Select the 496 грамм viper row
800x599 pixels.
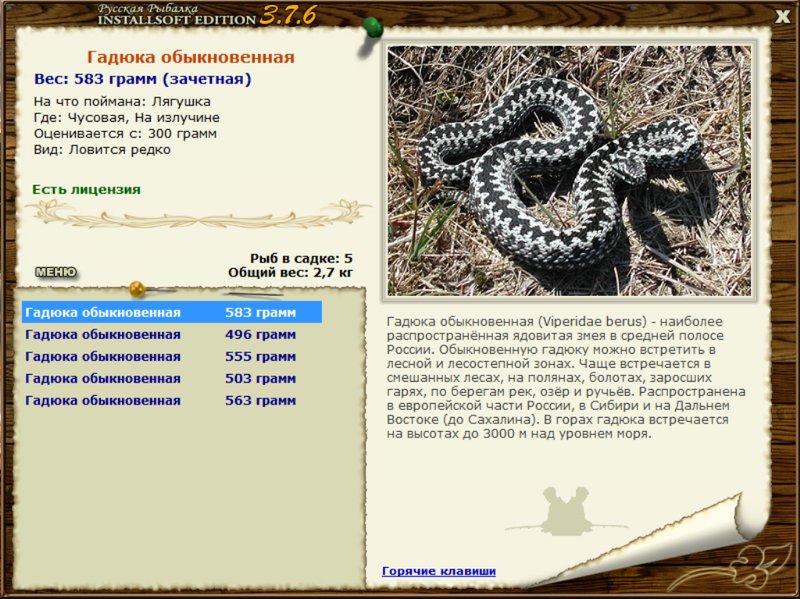172,334
